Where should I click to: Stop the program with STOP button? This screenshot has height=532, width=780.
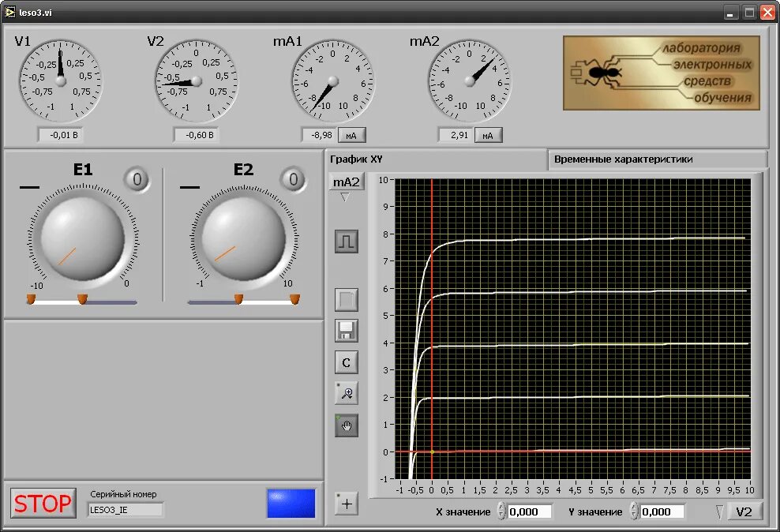tap(43, 503)
